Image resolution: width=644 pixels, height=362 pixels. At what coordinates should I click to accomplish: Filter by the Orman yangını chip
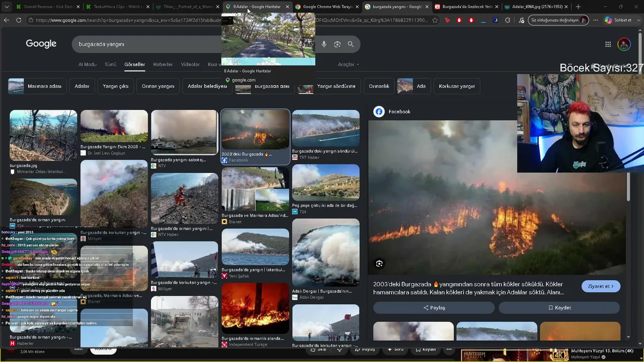pyautogui.click(x=158, y=86)
